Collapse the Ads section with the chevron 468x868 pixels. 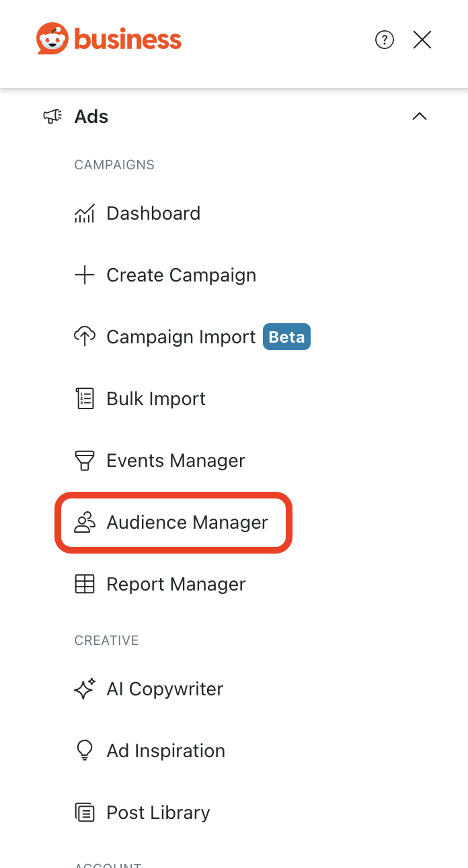[x=419, y=116]
